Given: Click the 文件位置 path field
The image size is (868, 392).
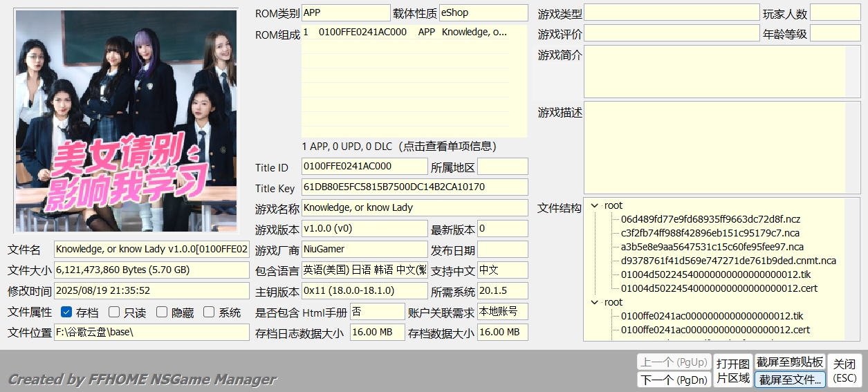Looking at the screenshot, I should (x=151, y=332).
